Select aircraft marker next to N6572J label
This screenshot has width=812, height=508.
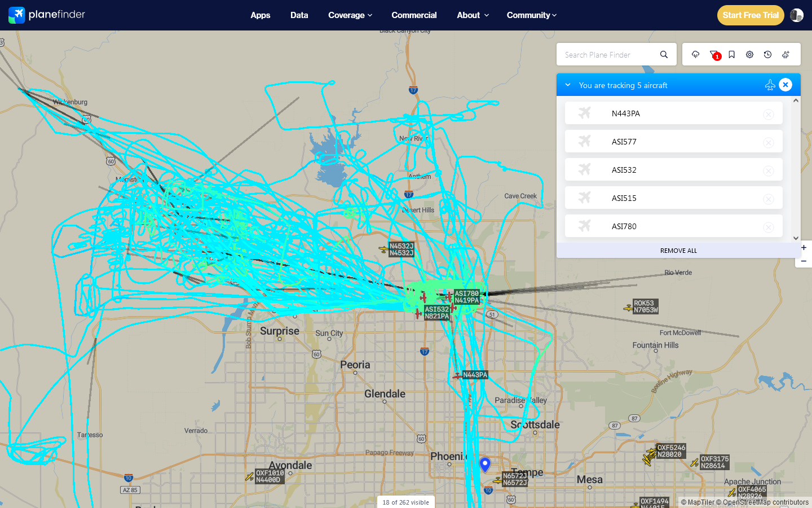(497, 480)
